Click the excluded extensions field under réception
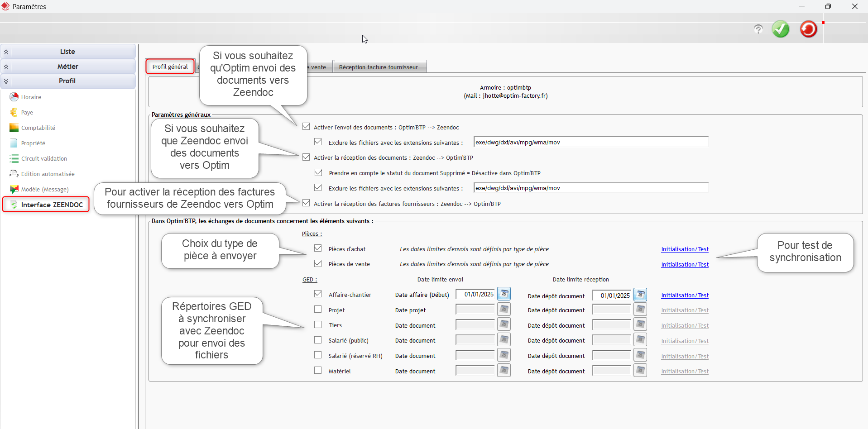This screenshot has height=429, width=868. point(591,188)
